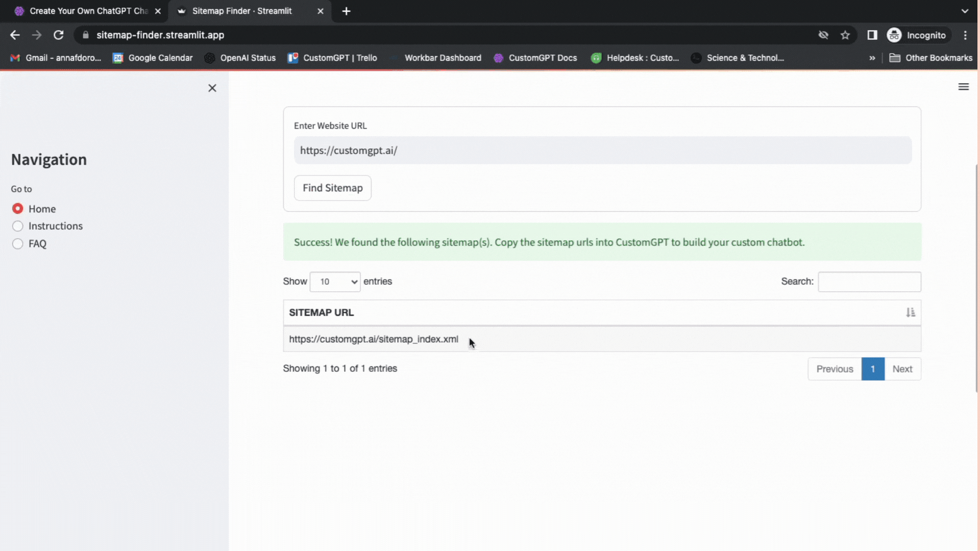Select the Home radio option
Image resolution: width=980 pixels, height=551 pixels.
(x=18, y=209)
